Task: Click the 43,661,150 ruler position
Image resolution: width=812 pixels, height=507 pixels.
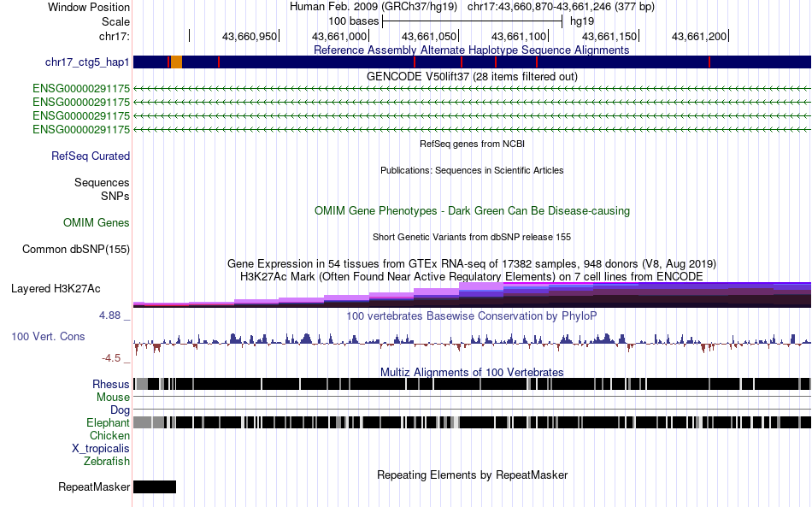Action: [609, 36]
